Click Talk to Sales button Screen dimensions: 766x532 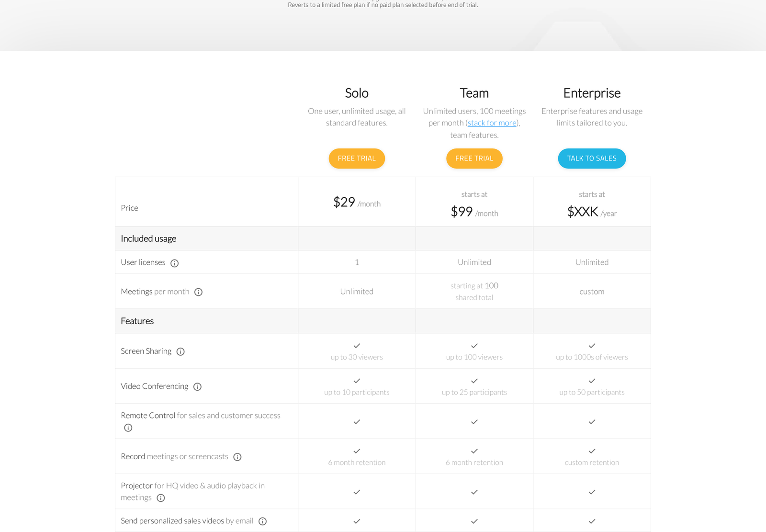point(592,158)
